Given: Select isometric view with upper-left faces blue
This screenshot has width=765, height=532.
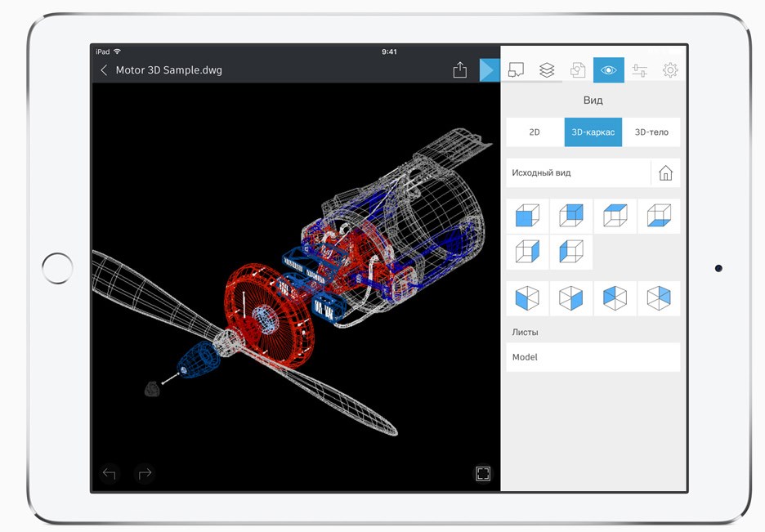Looking at the screenshot, I should 615,298.
